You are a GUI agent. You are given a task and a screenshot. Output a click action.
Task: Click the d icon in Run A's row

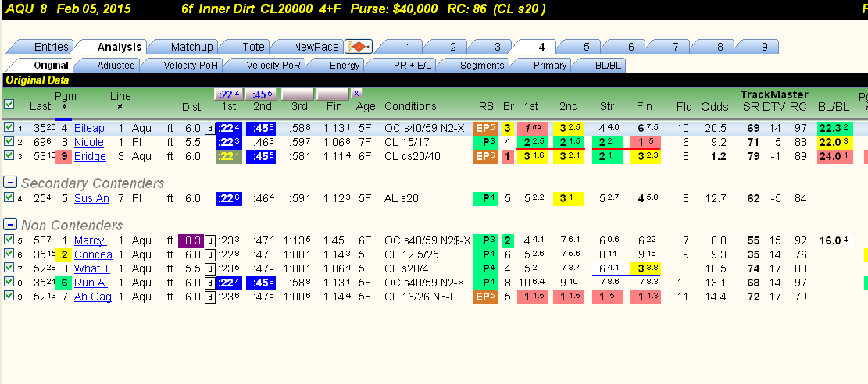pos(210,283)
